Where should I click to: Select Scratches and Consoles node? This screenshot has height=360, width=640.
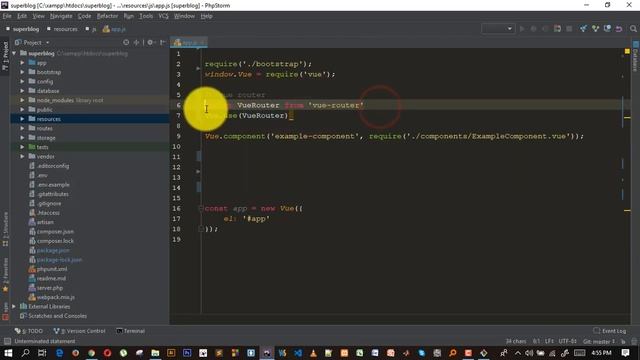point(57,316)
